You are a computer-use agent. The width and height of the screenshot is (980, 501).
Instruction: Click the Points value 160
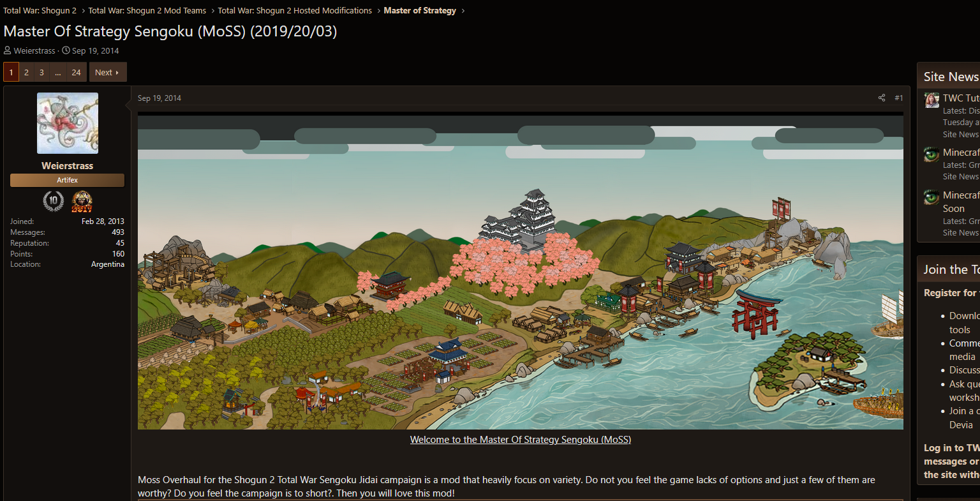(118, 254)
